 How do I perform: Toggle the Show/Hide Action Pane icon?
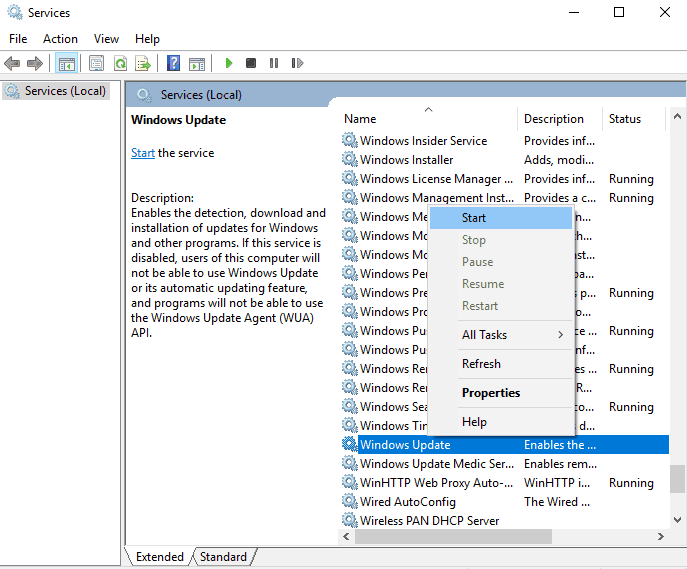(197, 64)
